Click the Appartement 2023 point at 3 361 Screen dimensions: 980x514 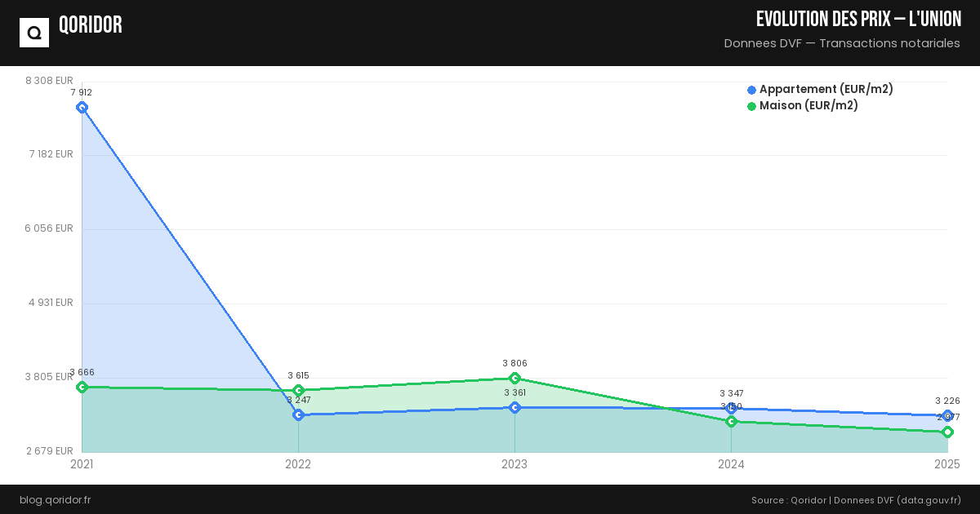click(x=514, y=407)
